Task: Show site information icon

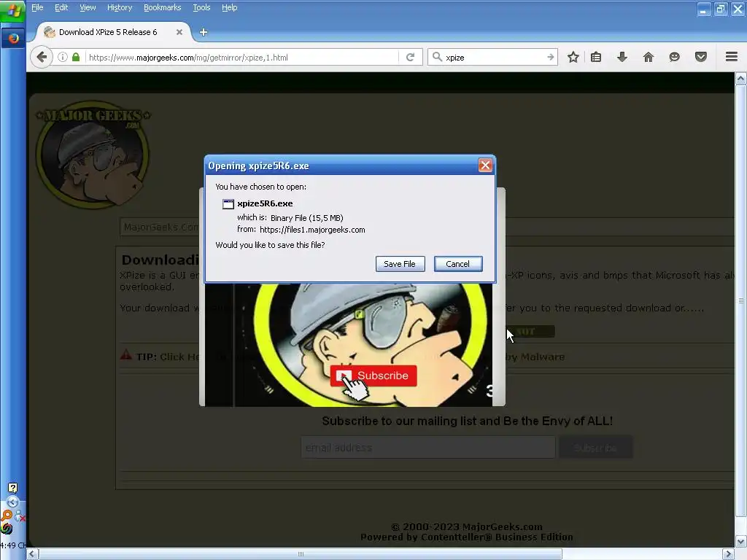Action: pyautogui.click(x=63, y=57)
